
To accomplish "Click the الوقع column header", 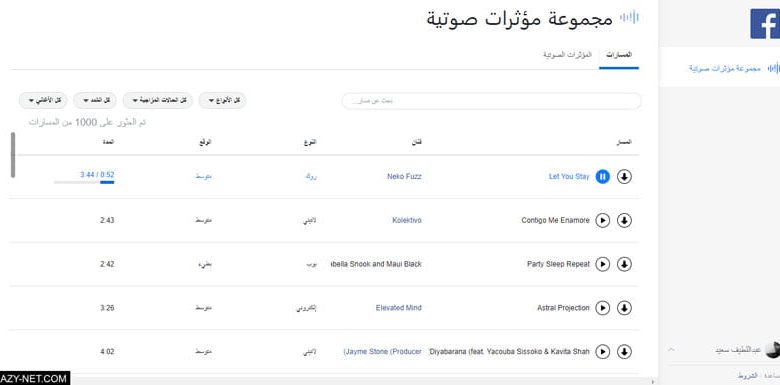I will tap(205, 142).
